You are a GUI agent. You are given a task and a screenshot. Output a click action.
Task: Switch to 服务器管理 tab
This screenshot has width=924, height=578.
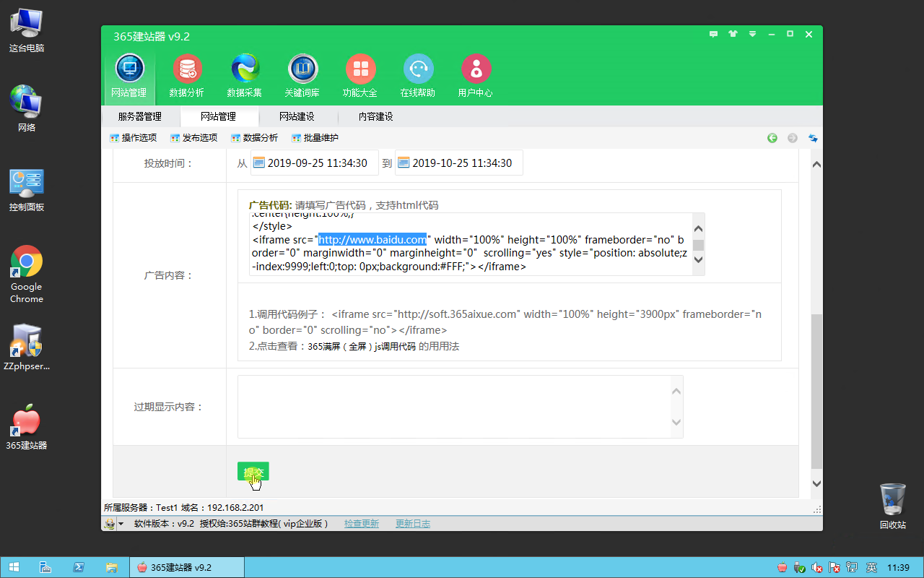pos(140,116)
